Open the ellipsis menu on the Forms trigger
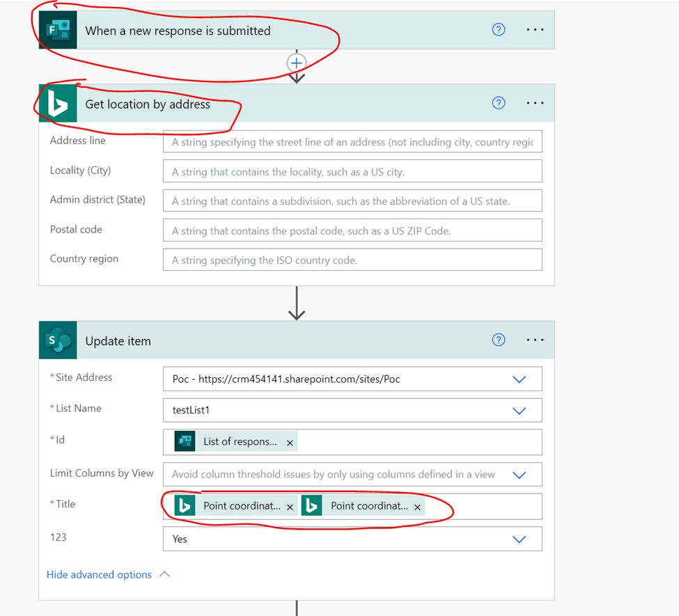Viewport: 679px width, 616px height. click(535, 29)
